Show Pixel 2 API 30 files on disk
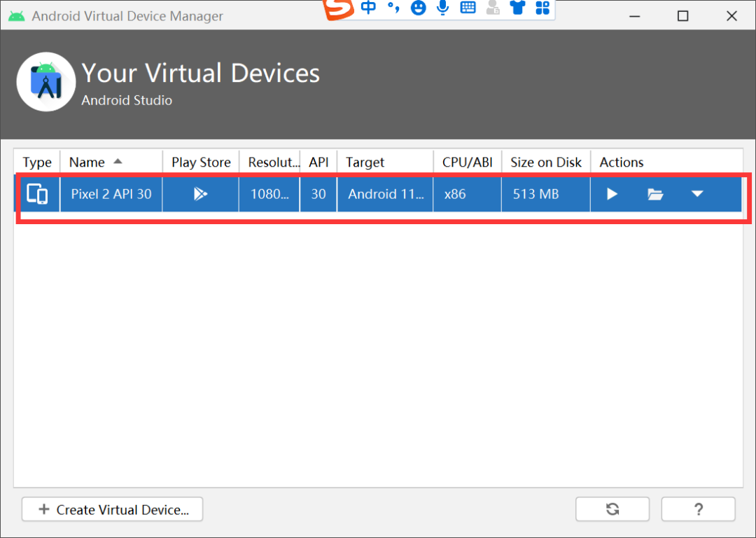The height and width of the screenshot is (538, 756). tap(654, 194)
